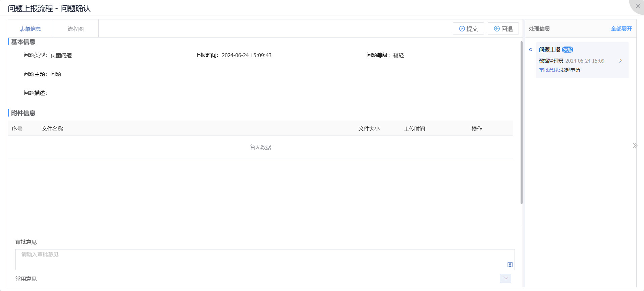Expand all records via 全部展开
Viewport: 644px width, 291px height.
[621, 29]
